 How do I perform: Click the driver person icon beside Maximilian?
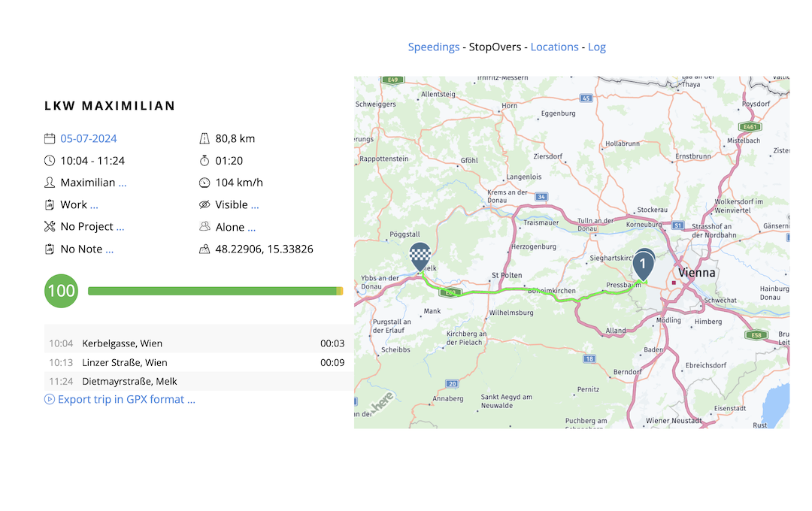tap(50, 182)
